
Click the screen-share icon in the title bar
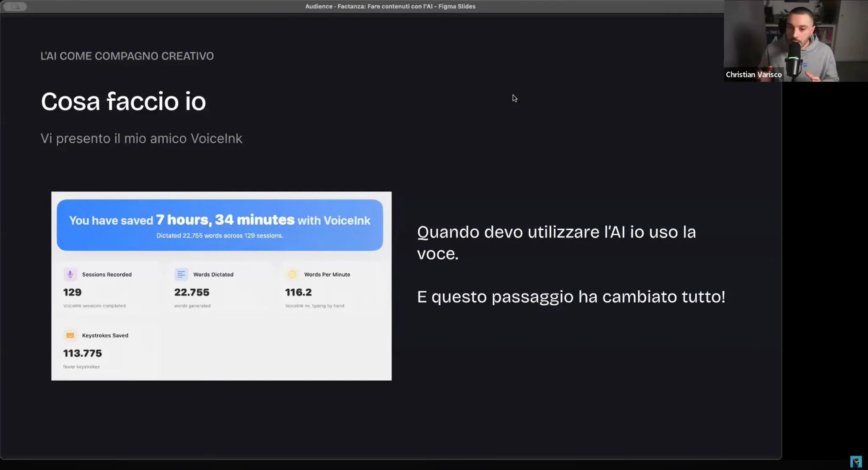[x=15, y=6]
